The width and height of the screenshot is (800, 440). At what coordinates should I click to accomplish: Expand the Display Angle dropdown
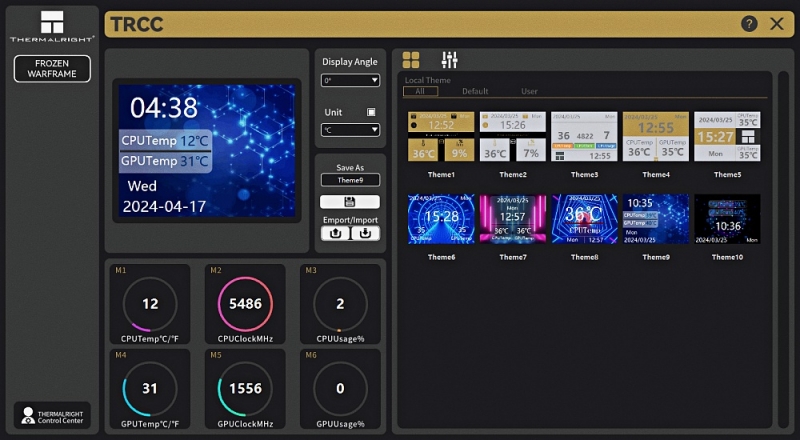(350, 80)
